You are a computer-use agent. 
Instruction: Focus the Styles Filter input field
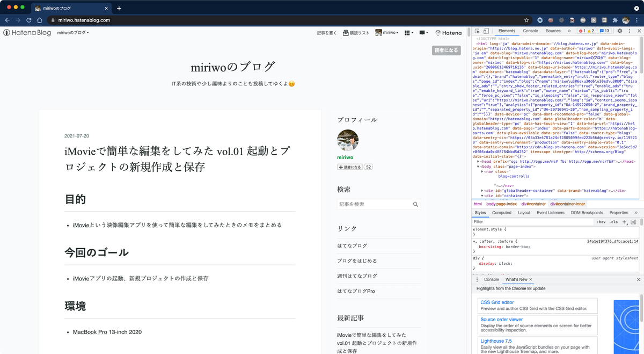531,221
